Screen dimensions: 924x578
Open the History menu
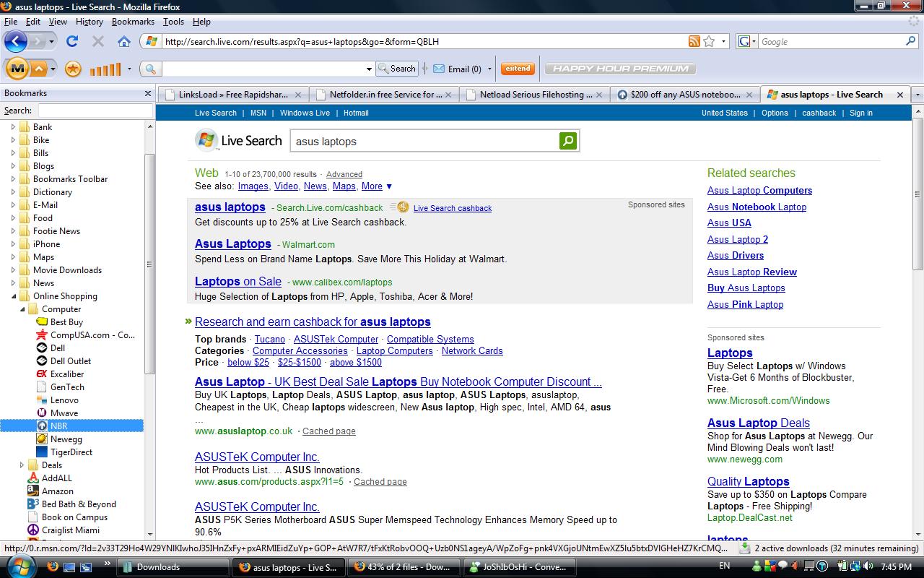(90, 22)
